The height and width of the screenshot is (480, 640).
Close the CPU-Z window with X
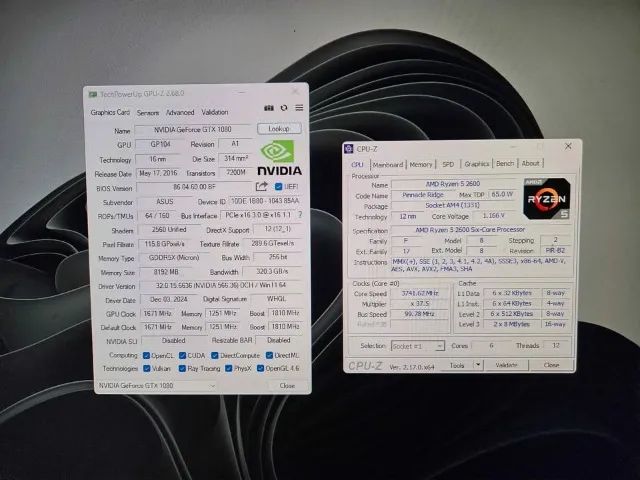(x=568, y=146)
